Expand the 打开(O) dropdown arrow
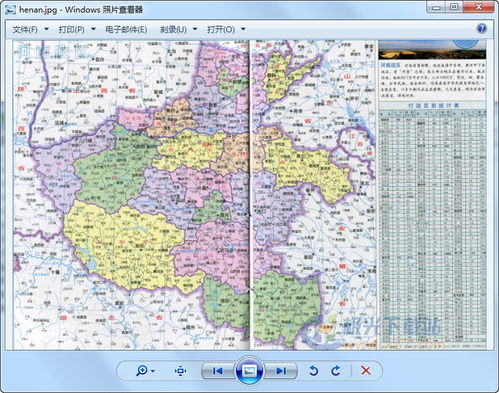This screenshot has width=499, height=393. click(243, 29)
